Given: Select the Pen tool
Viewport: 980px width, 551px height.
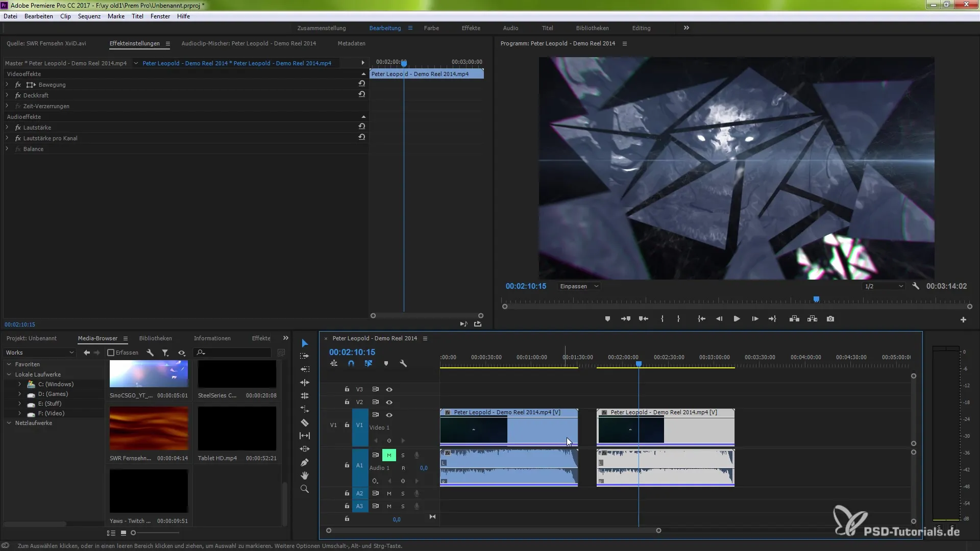Looking at the screenshot, I should [x=305, y=462].
